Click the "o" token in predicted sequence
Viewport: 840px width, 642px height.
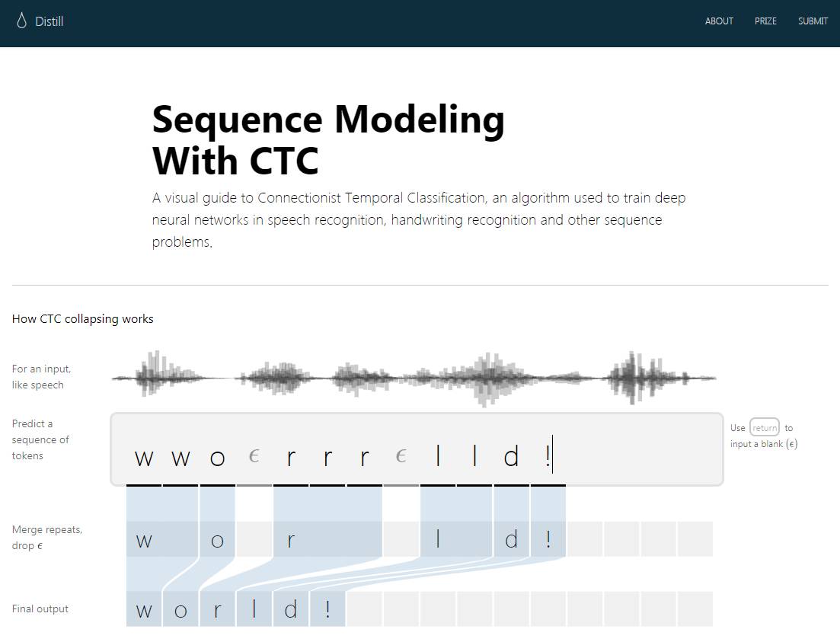pos(217,457)
